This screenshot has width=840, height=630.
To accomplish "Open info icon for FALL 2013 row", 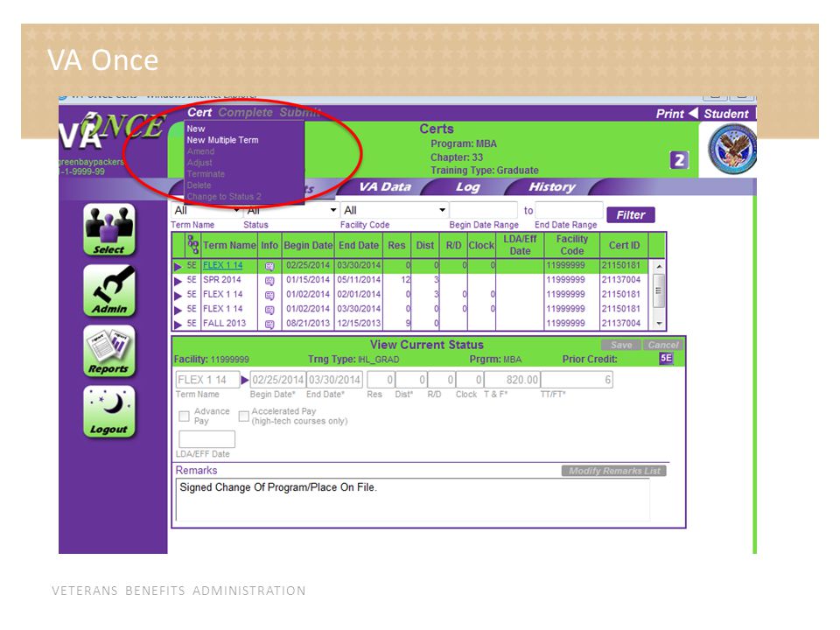I will [269, 324].
